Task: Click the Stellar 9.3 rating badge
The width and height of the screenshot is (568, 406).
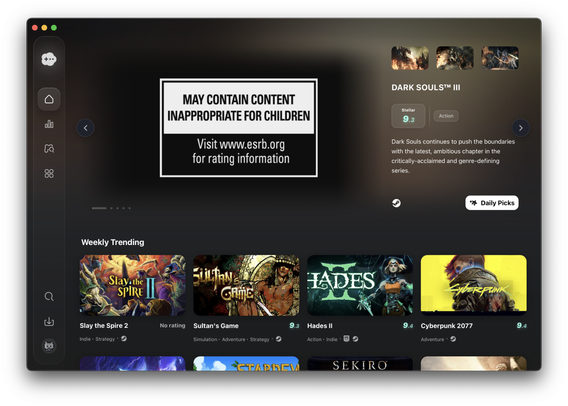Action: tap(408, 116)
